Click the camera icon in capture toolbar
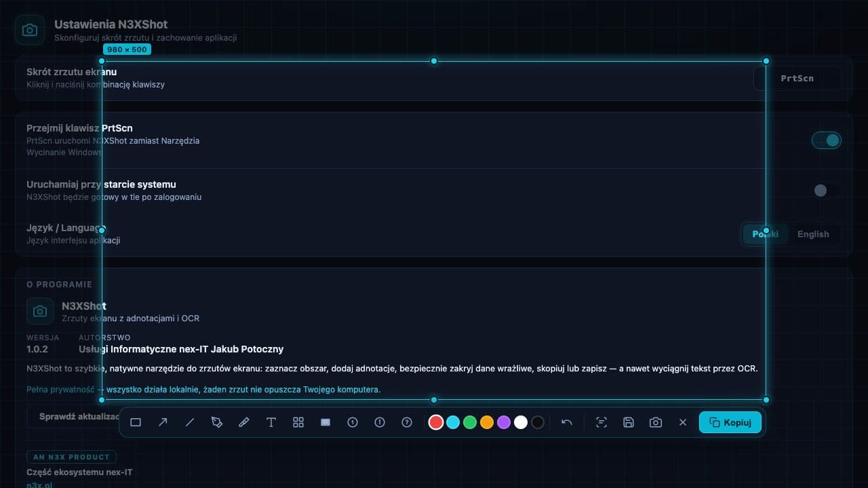 click(x=656, y=422)
